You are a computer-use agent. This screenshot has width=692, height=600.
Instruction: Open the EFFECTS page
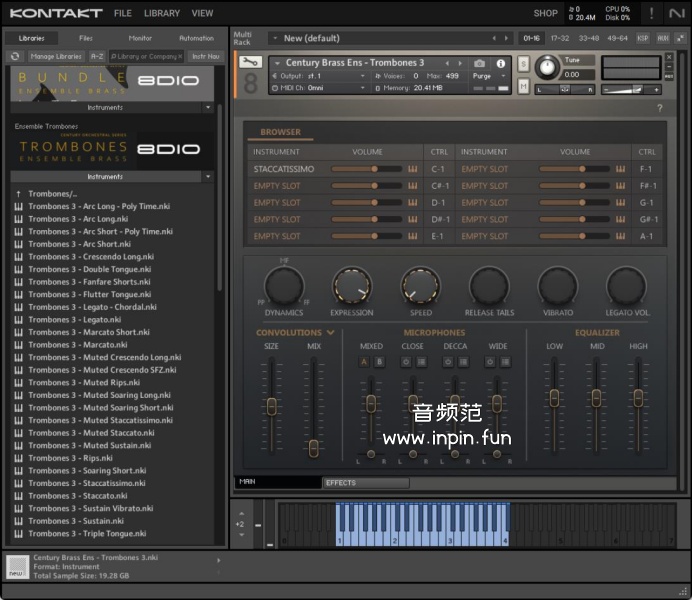[x=340, y=483]
